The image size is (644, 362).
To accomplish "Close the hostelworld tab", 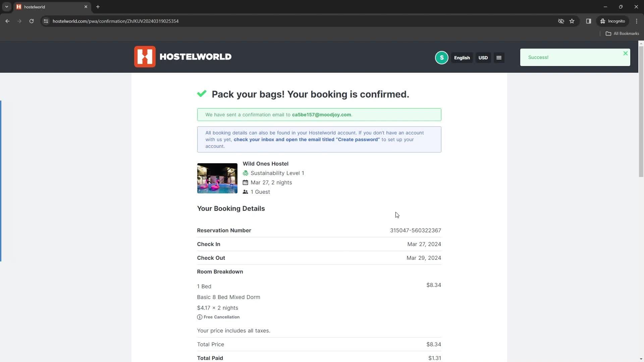I will [x=86, y=7].
